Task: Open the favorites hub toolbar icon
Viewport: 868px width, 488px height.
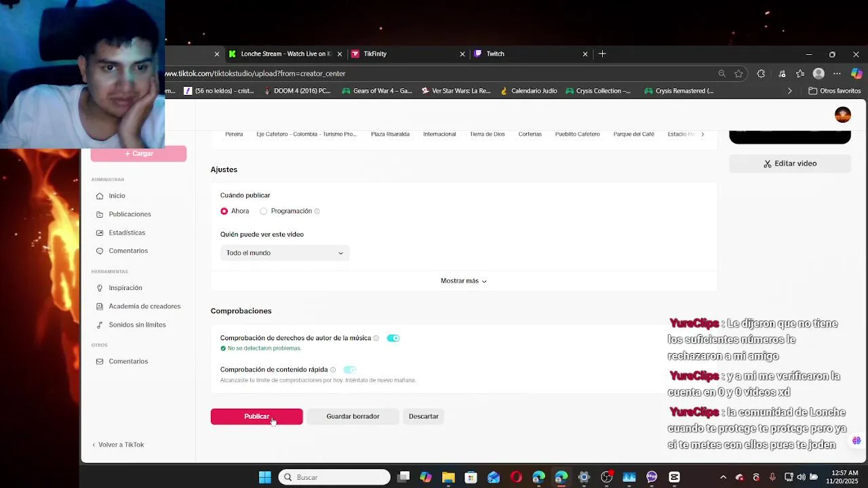Action: coord(800,73)
